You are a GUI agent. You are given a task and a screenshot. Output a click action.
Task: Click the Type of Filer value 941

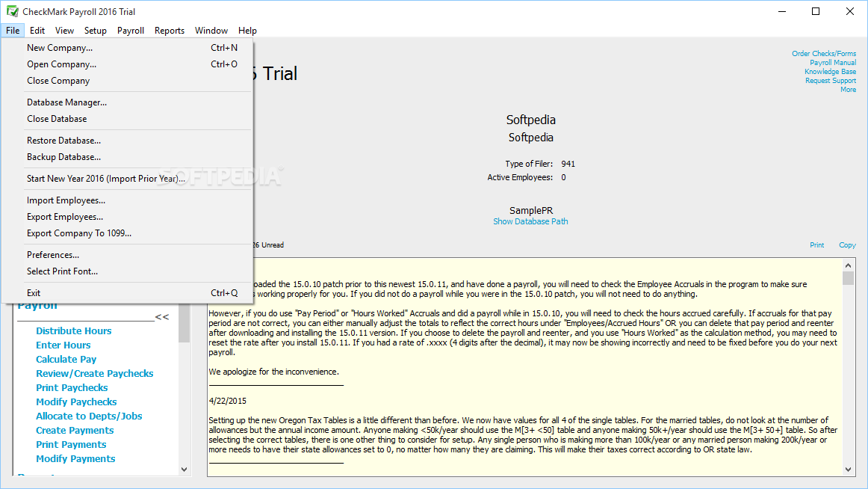pos(568,164)
